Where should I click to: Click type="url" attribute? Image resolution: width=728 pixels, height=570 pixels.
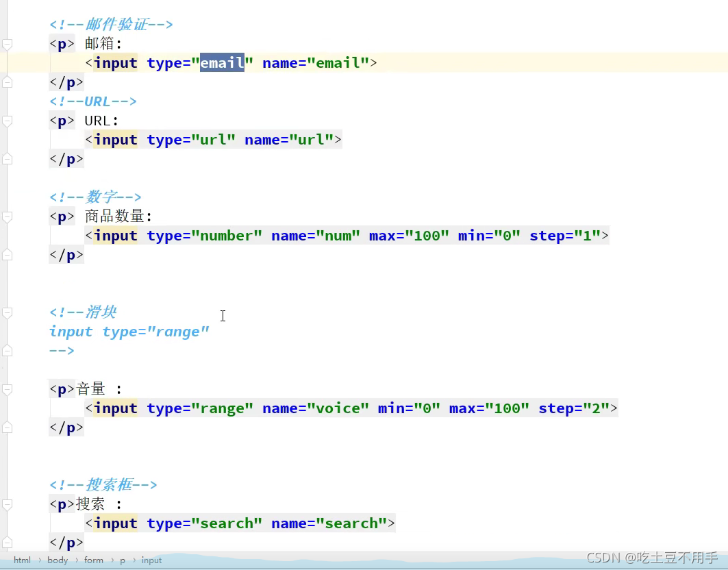point(191,140)
